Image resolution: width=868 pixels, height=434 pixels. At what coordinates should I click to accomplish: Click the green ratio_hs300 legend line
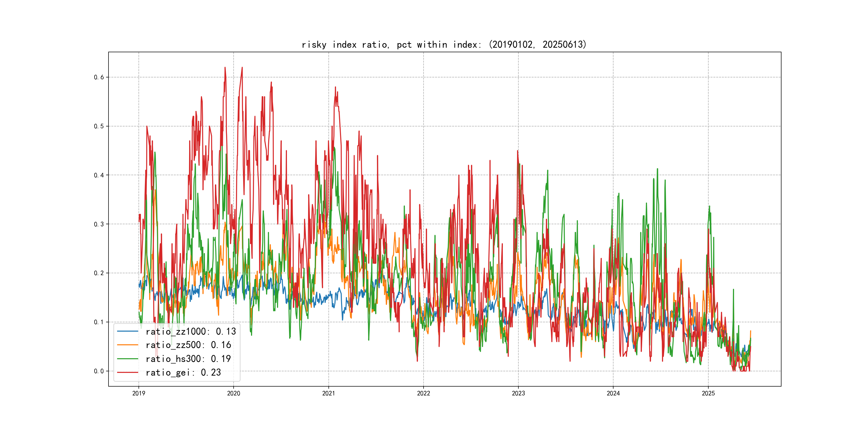coord(127,358)
